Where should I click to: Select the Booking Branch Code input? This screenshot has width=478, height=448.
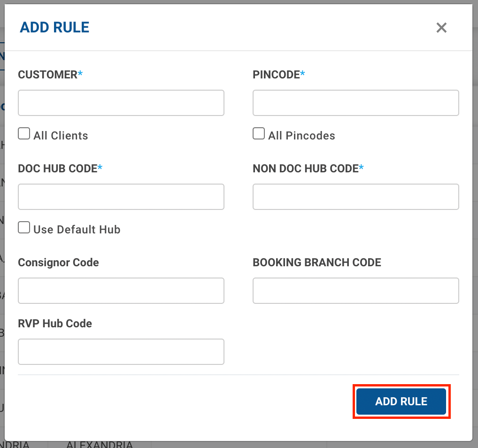pos(355,291)
